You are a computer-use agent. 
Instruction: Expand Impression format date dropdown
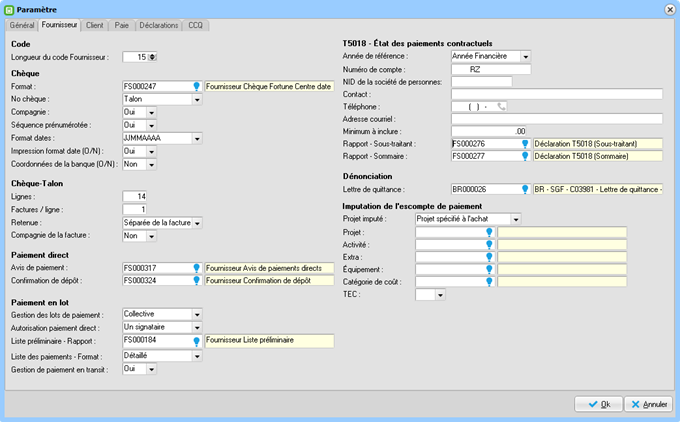(151, 152)
